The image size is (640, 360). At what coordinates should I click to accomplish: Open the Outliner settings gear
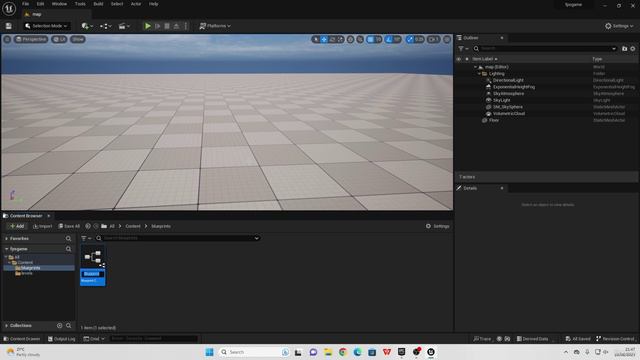pos(633,49)
